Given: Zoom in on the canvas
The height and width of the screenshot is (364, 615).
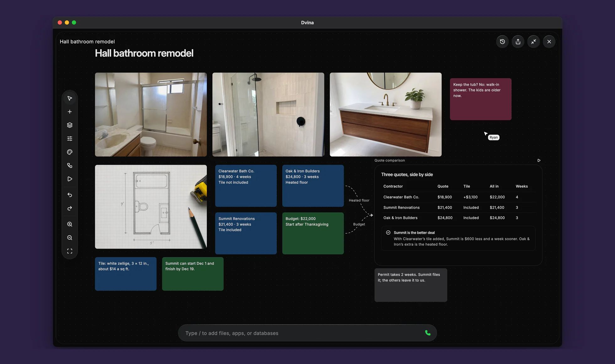Looking at the screenshot, I should (x=70, y=224).
